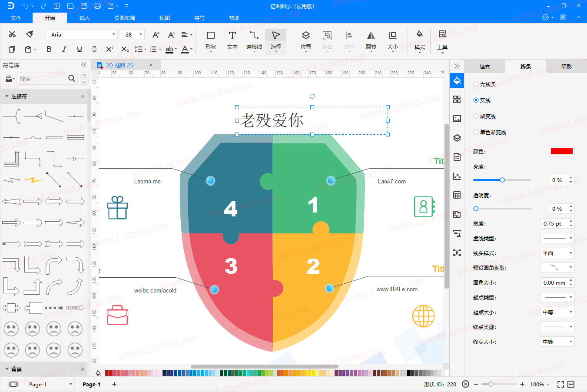Open the 线头样式 平面 dropdown
This screenshot has height=392, width=587.
point(557,252)
